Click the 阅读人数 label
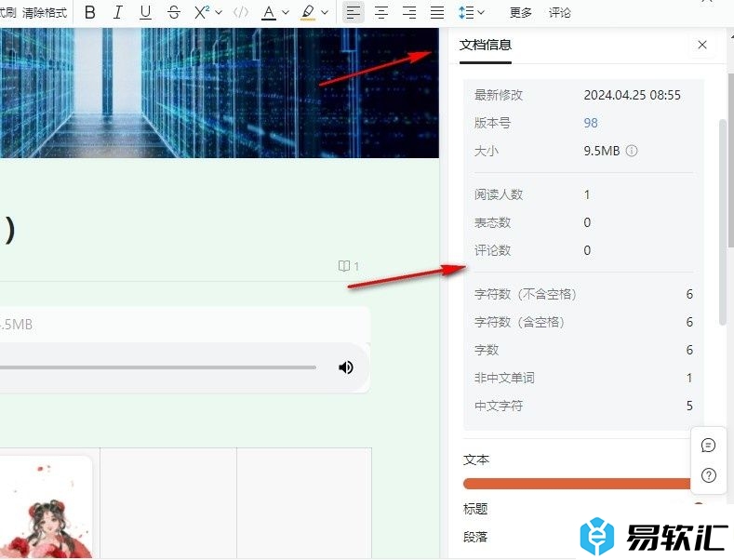 [499, 194]
